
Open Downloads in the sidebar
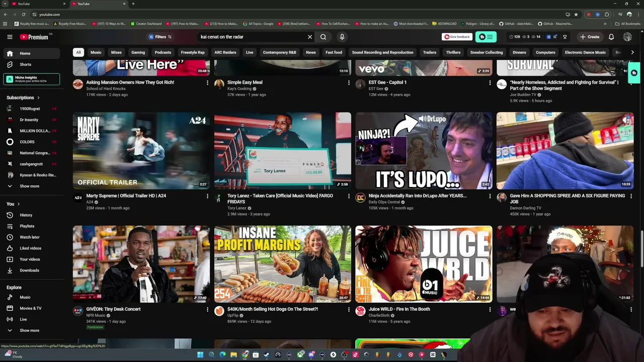coord(32,270)
